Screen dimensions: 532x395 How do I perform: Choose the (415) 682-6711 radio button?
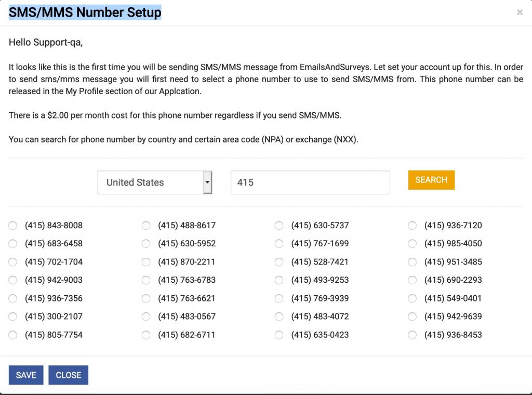146,335
